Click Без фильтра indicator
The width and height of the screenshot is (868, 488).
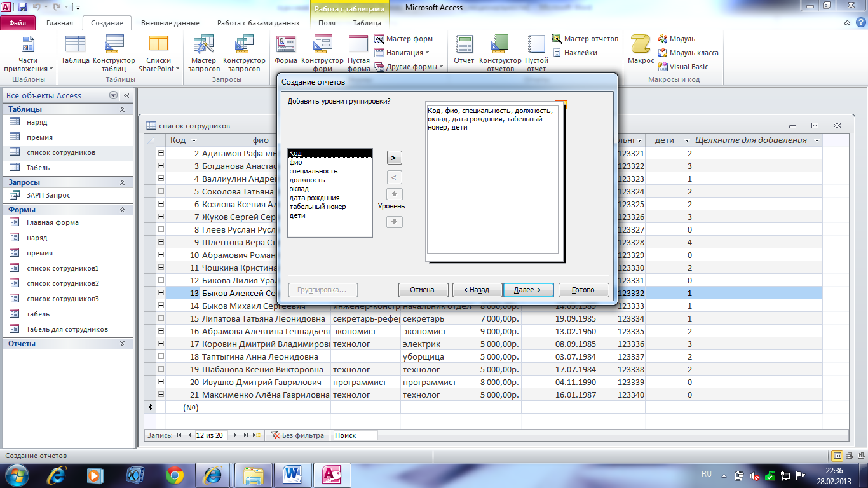click(x=298, y=435)
